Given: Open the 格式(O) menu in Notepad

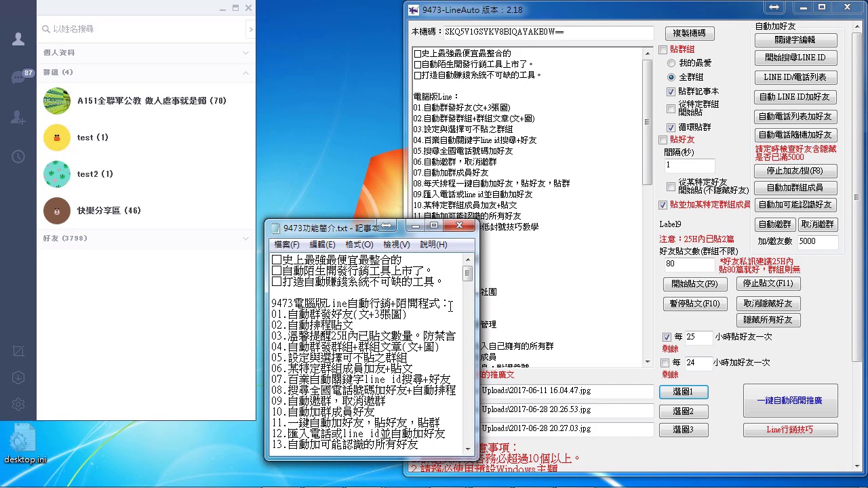Looking at the screenshot, I should point(359,245).
